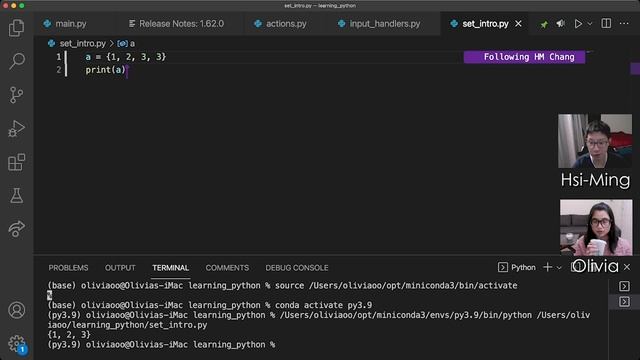Switch to the actions.py tab
Screen dimensions: 640x360
(x=280, y=24)
